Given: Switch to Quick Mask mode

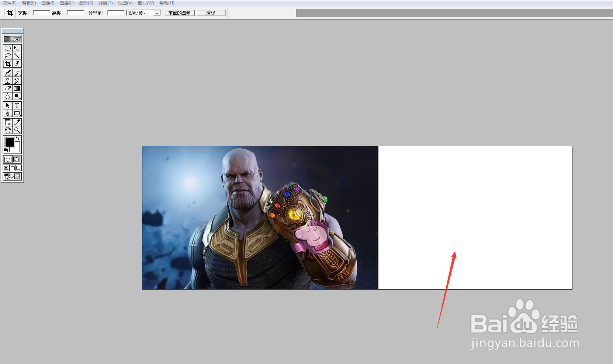Looking at the screenshot, I should (x=17, y=160).
